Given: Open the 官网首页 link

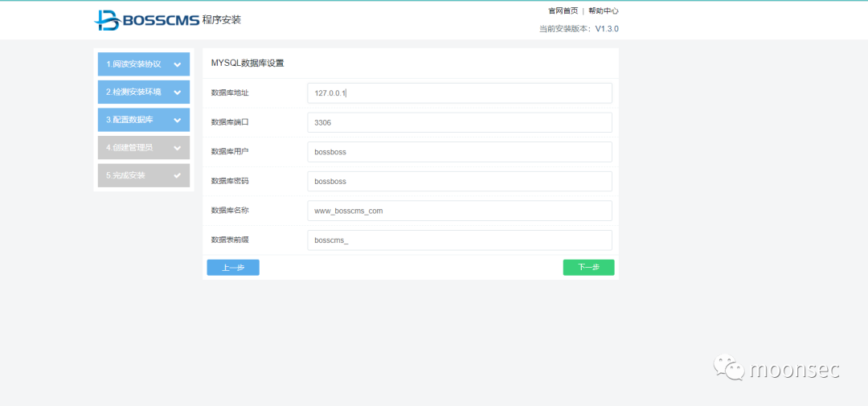Looking at the screenshot, I should coord(563,10).
